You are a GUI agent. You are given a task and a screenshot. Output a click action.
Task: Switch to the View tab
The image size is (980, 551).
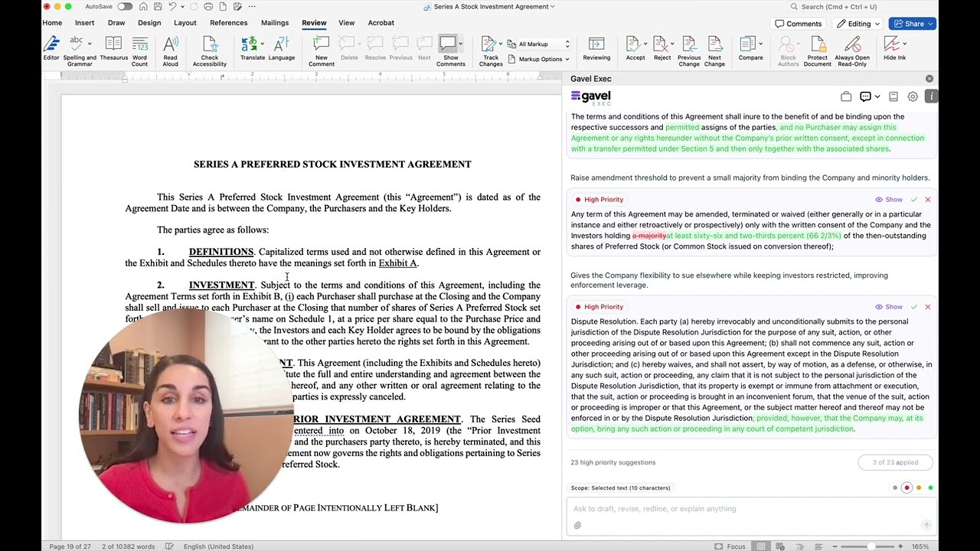pos(346,23)
